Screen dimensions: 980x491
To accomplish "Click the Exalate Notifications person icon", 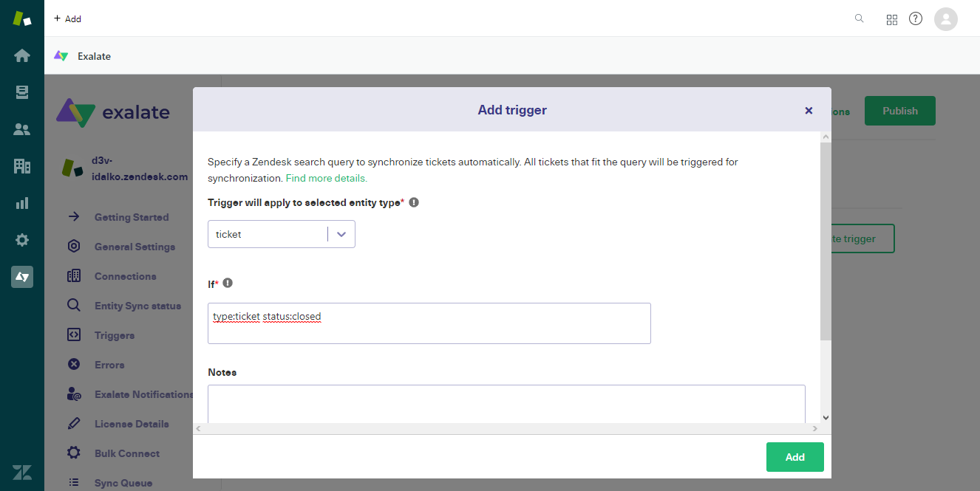I will [x=74, y=394].
